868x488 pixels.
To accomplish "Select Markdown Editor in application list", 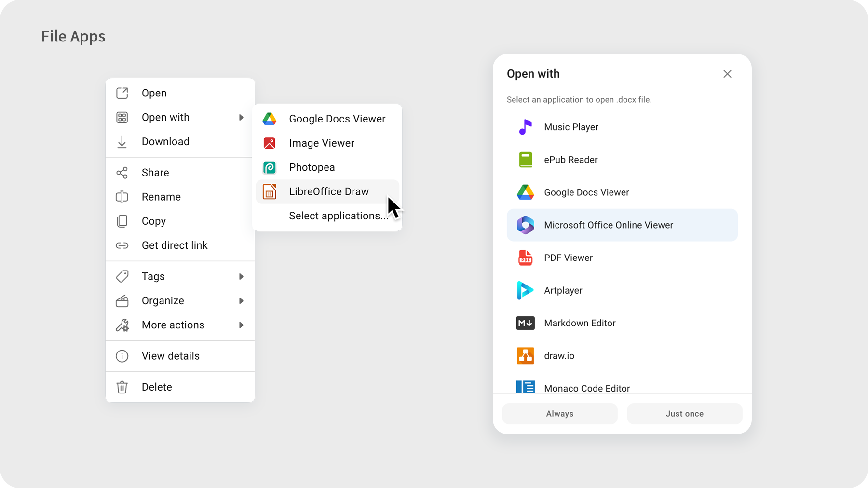I will (622, 323).
